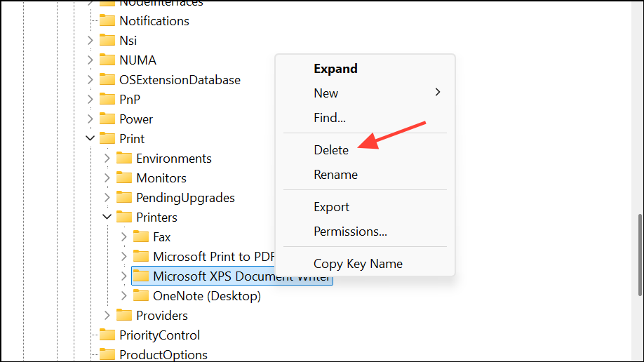
Task: Expand the Environments key
Action: (x=107, y=158)
